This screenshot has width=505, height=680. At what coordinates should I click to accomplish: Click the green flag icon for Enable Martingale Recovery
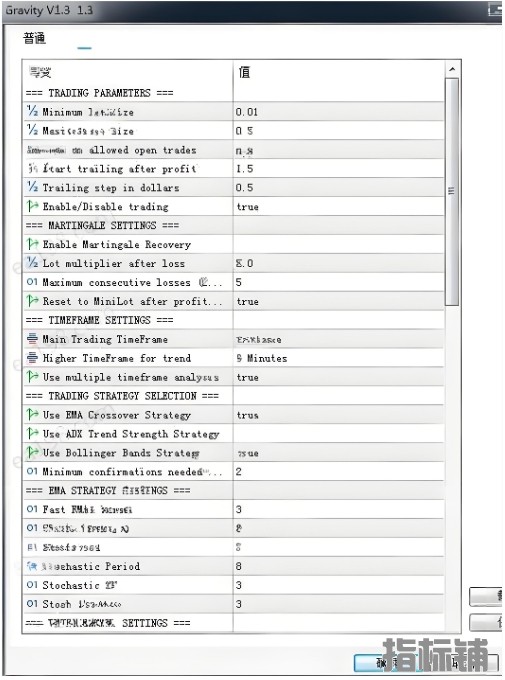(x=33, y=244)
